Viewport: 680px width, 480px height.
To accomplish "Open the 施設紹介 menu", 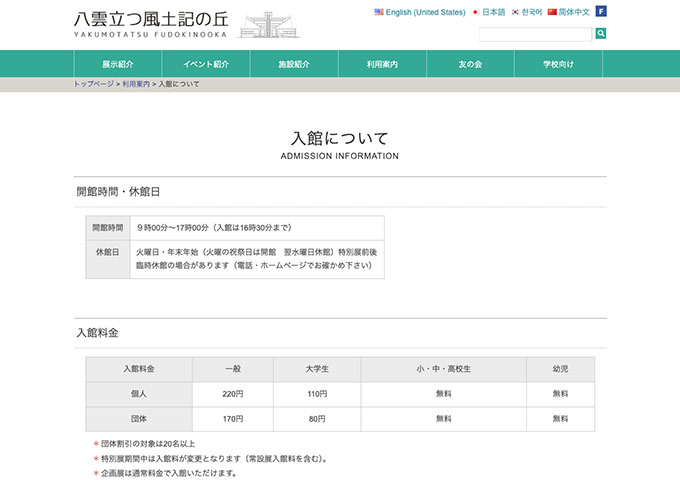I will [294, 64].
